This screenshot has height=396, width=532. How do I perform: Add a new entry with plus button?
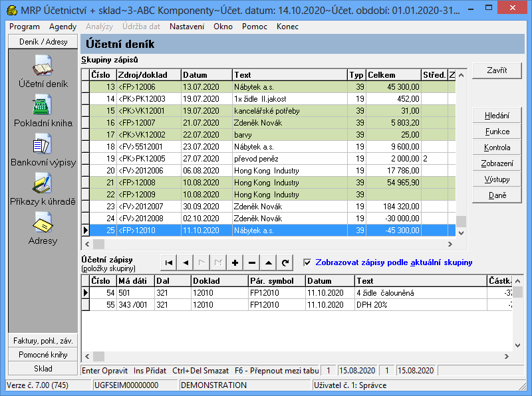[235, 263]
